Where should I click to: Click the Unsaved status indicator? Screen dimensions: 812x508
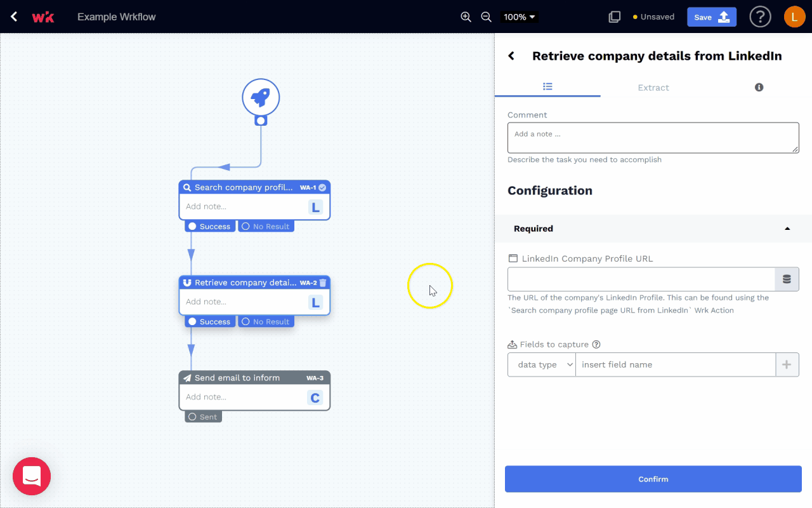(x=653, y=17)
